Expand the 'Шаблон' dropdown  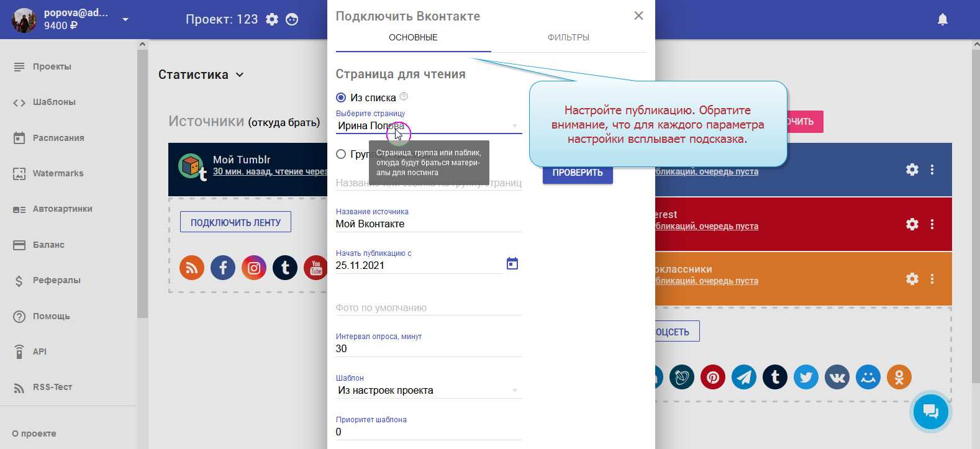click(429, 391)
